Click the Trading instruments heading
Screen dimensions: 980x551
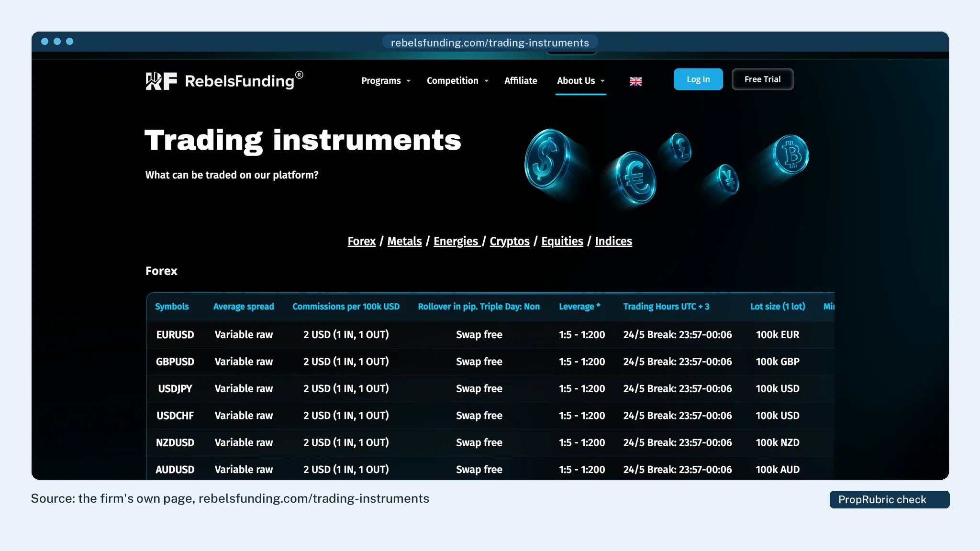pos(303,141)
